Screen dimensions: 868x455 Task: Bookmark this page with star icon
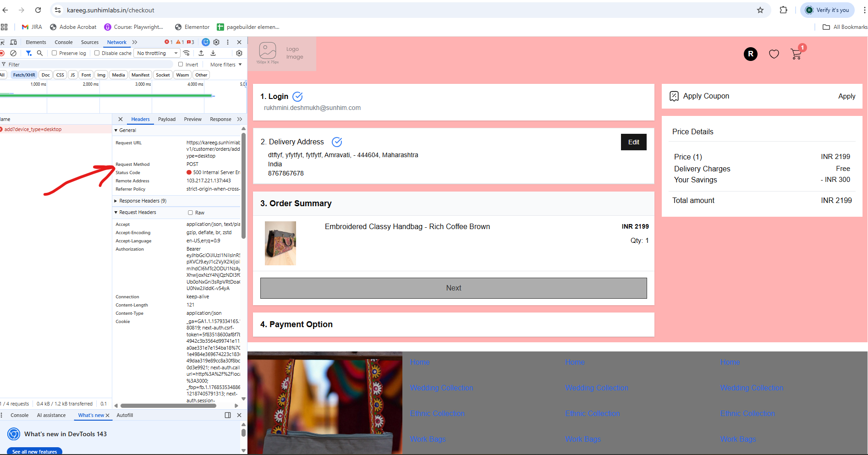pos(760,10)
